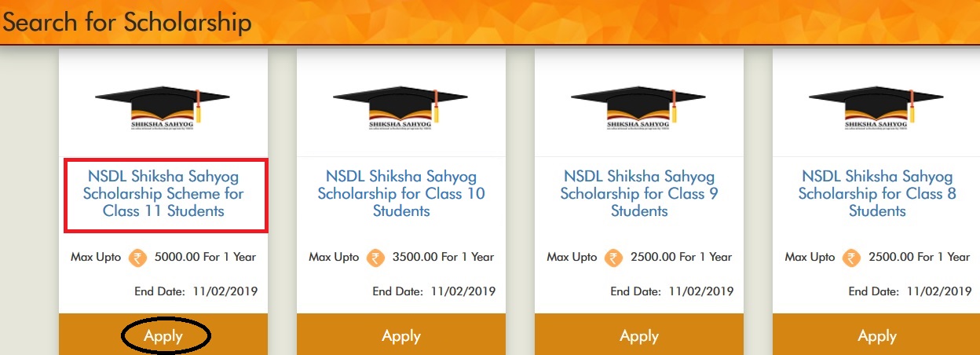The image size is (980, 355).
Task: Open NSDL Scholarship for Class 8 Students link
Action: (877, 193)
